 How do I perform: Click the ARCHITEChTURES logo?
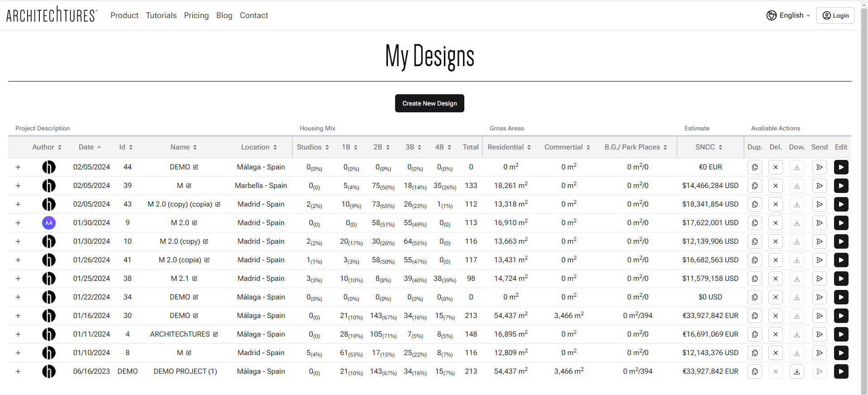52,15
